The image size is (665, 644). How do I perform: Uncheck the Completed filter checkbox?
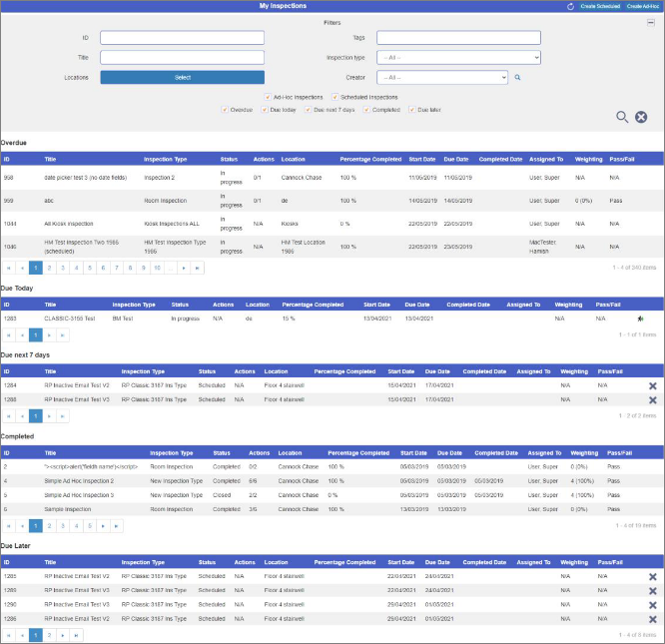(x=366, y=110)
